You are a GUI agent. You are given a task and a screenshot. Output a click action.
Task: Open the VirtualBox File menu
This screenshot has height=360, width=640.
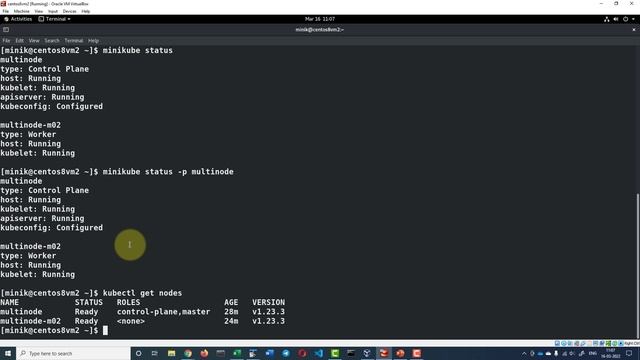click(x=5, y=11)
